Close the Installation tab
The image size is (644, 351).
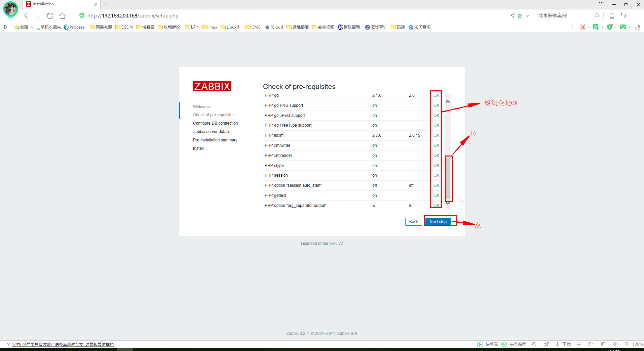click(96, 4)
